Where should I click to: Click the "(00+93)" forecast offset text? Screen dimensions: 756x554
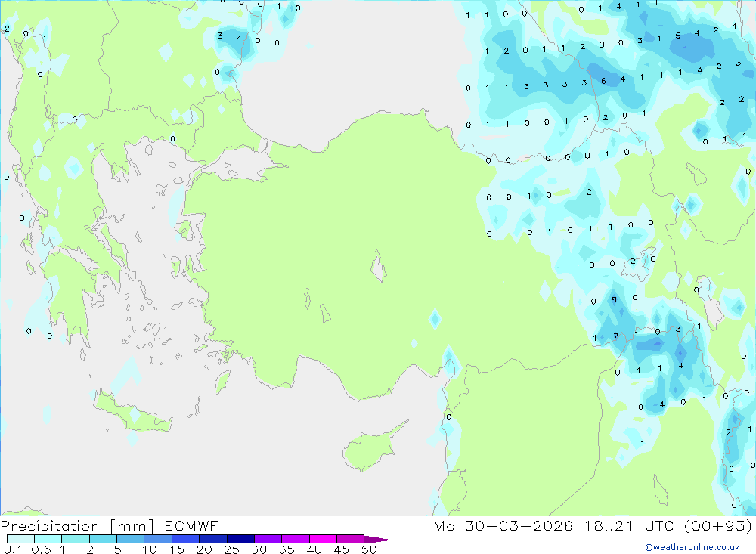pos(718,525)
